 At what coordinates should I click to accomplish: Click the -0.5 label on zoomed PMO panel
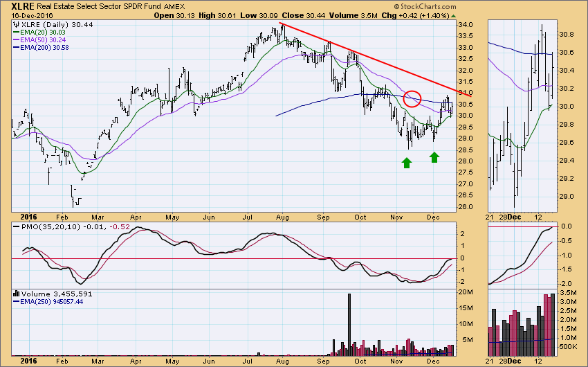pyautogui.click(x=566, y=241)
